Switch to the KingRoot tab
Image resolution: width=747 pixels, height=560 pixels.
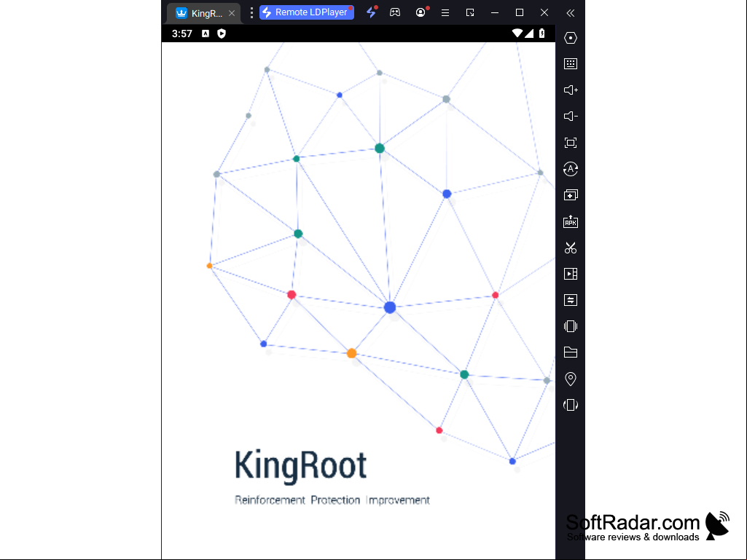203,13
